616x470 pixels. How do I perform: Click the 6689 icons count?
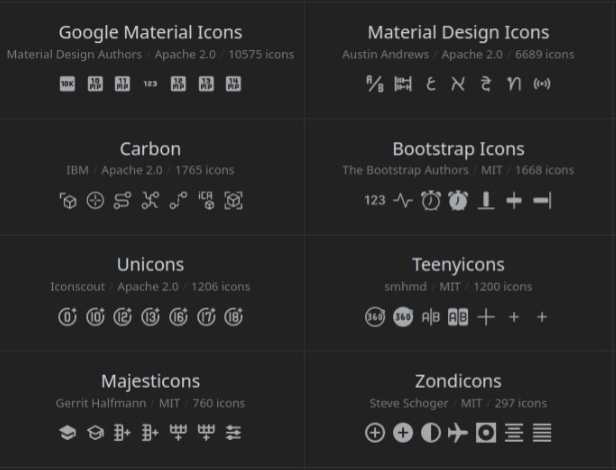click(544, 54)
